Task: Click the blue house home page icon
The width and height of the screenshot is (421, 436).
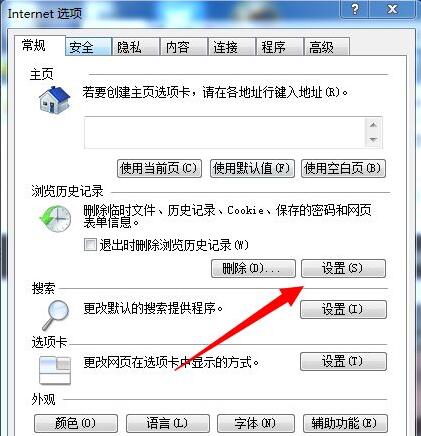Action: click(54, 100)
